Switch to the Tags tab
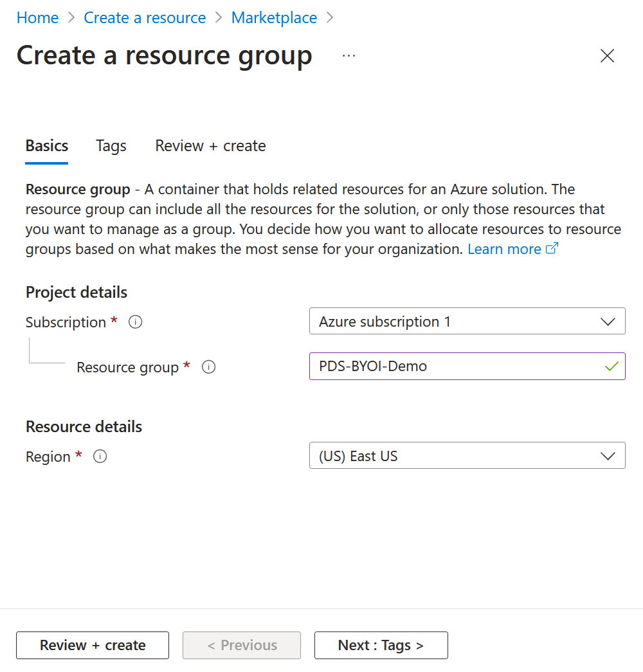This screenshot has width=643, height=672. click(111, 146)
